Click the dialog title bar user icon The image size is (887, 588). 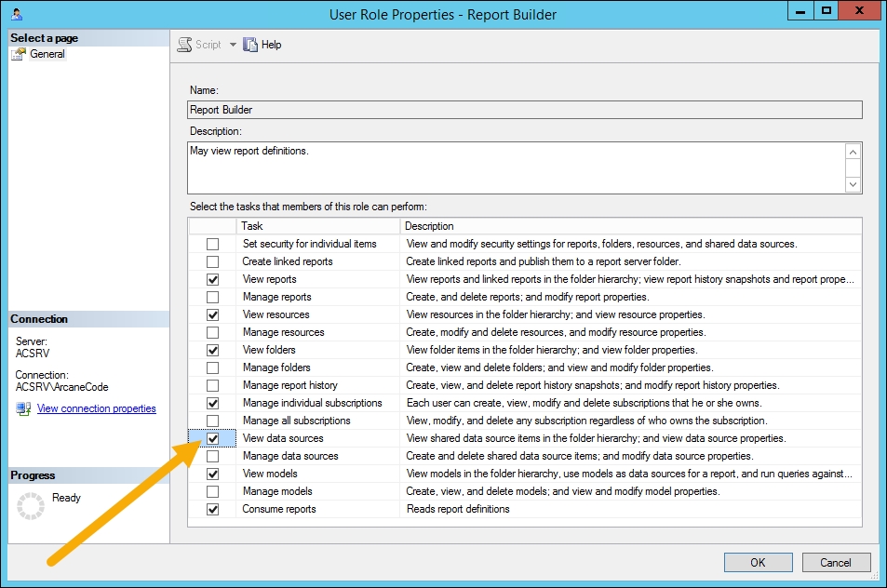(x=17, y=14)
